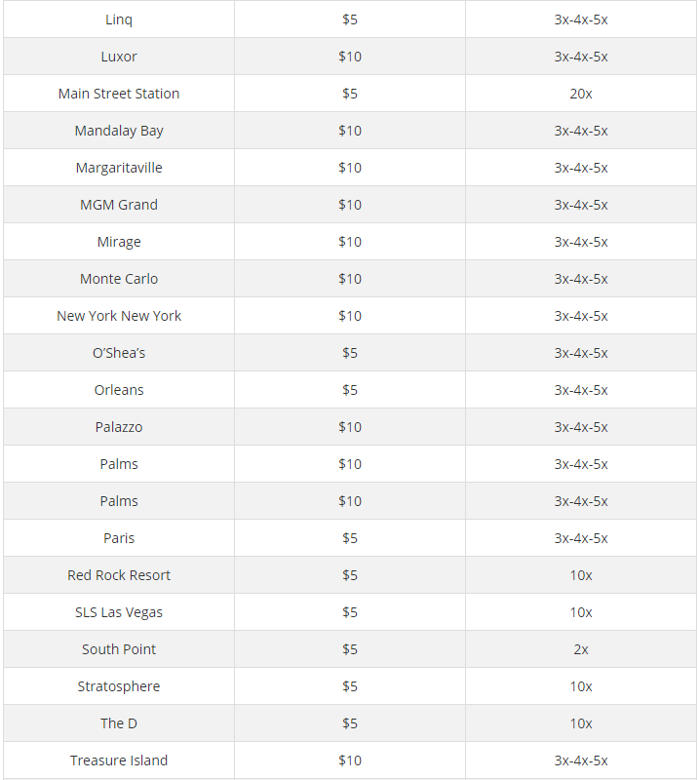Select the Orleans name cell
This screenshot has width=700, height=780.
coord(119,390)
